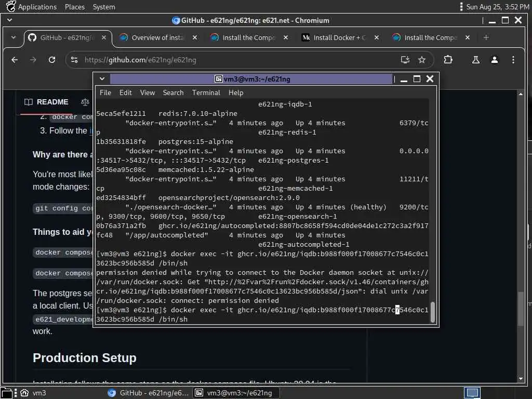Screen dimensions: 532x399
Task: Click terminal text 'e621ng-autocompleted-1'
Action: [303, 245]
